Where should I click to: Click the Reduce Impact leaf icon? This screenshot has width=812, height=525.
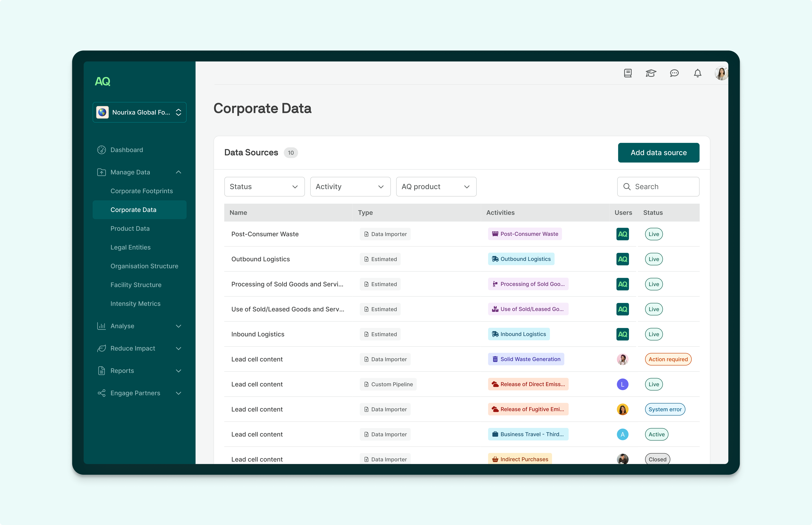[x=101, y=348]
